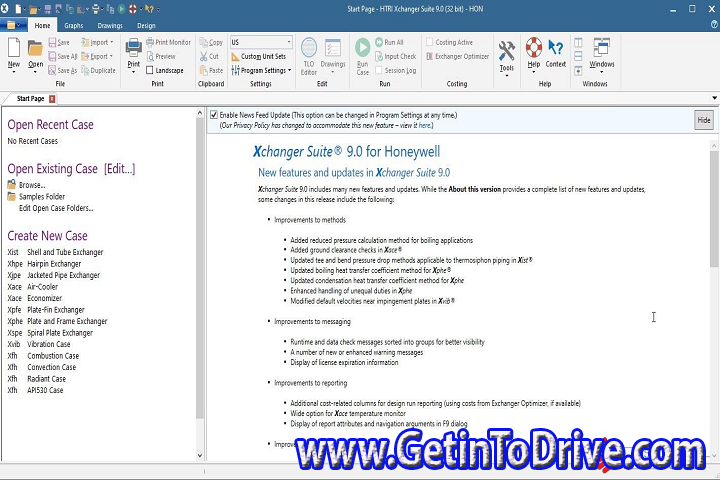Toggle the Landscape checkbox
The height and width of the screenshot is (480, 720).
(150, 70)
